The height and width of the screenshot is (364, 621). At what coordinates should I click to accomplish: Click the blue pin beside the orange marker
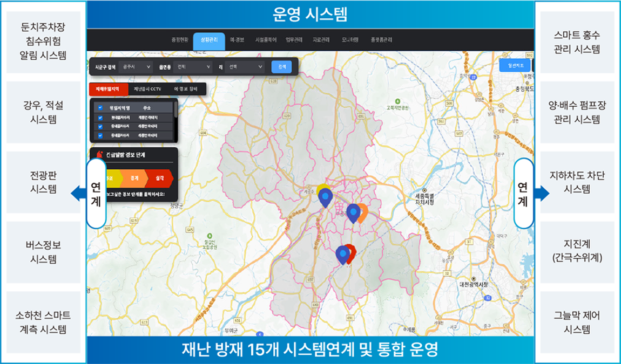click(x=353, y=213)
